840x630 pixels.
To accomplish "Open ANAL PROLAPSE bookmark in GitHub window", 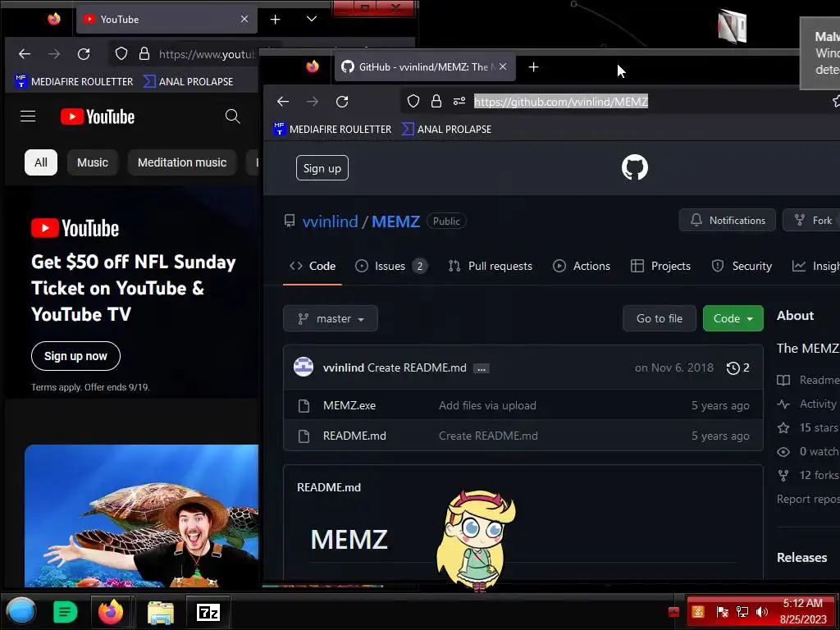I will [x=447, y=129].
